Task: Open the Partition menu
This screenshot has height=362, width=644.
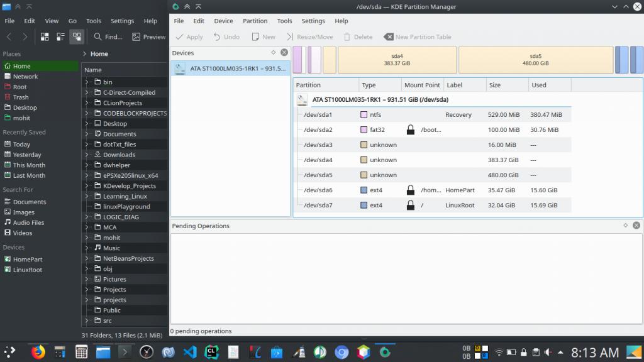Action: coord(255,21)
